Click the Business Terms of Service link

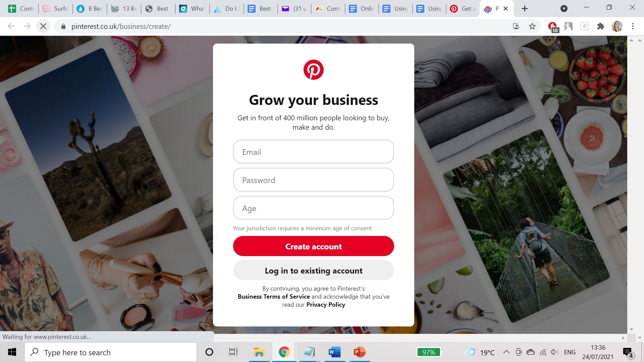273,296
